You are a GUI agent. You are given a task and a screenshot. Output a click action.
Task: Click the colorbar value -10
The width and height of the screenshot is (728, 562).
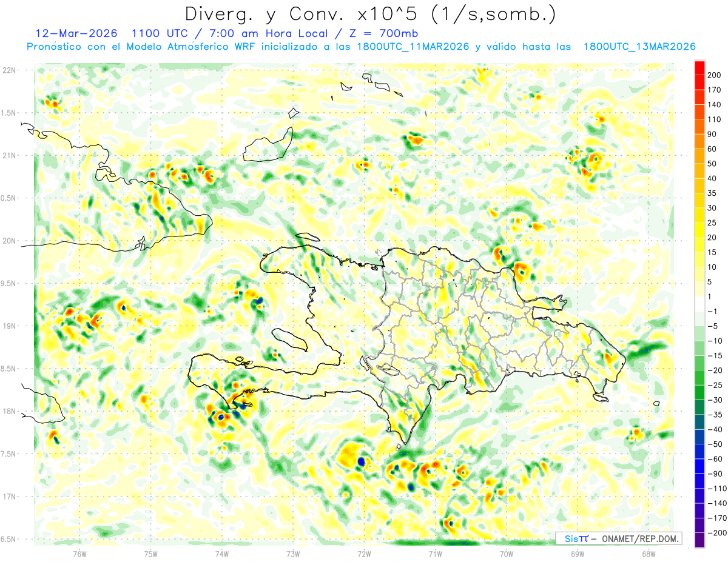pos(716,341)
